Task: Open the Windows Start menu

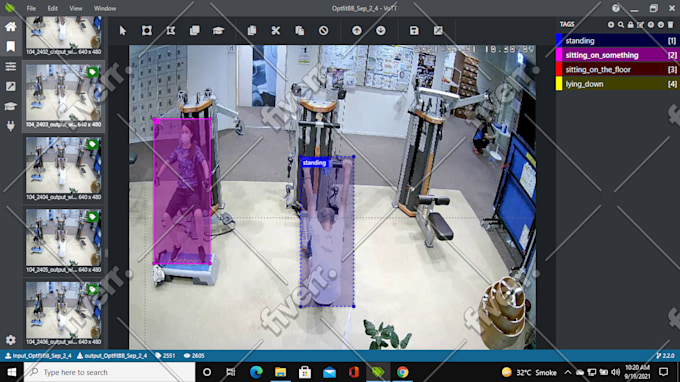Action: click(12, 372)
